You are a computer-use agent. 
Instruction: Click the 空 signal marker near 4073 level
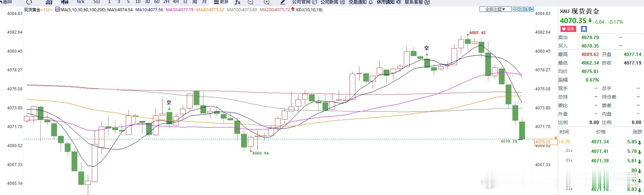pyautogui.click(x=169, y=102)
